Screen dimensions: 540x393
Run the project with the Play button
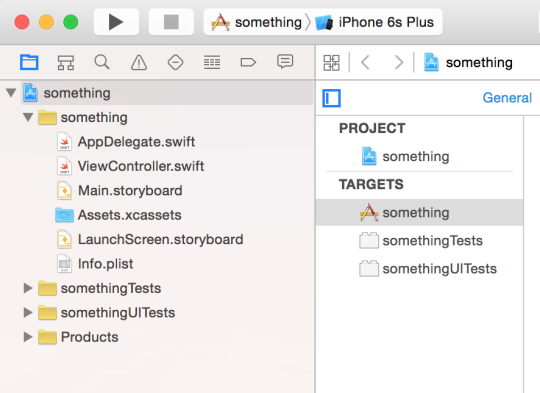coord(116,22)
